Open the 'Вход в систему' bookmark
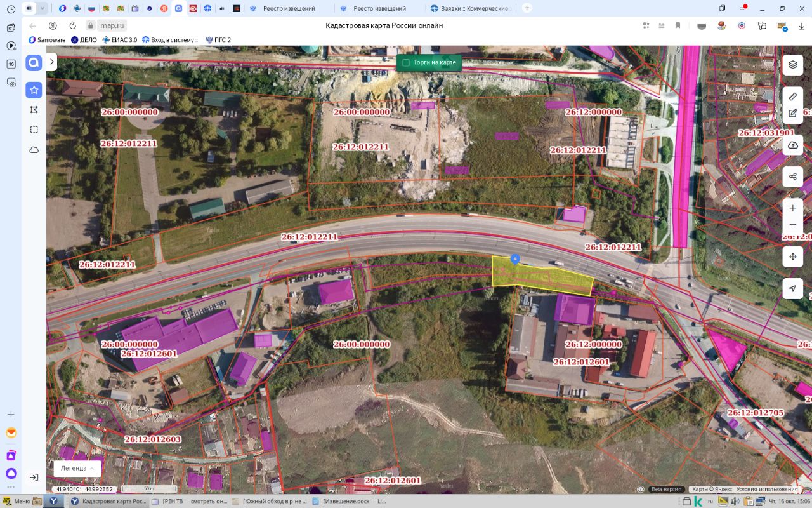The width and height of the screenshot is (812, 508). (170, 39)
